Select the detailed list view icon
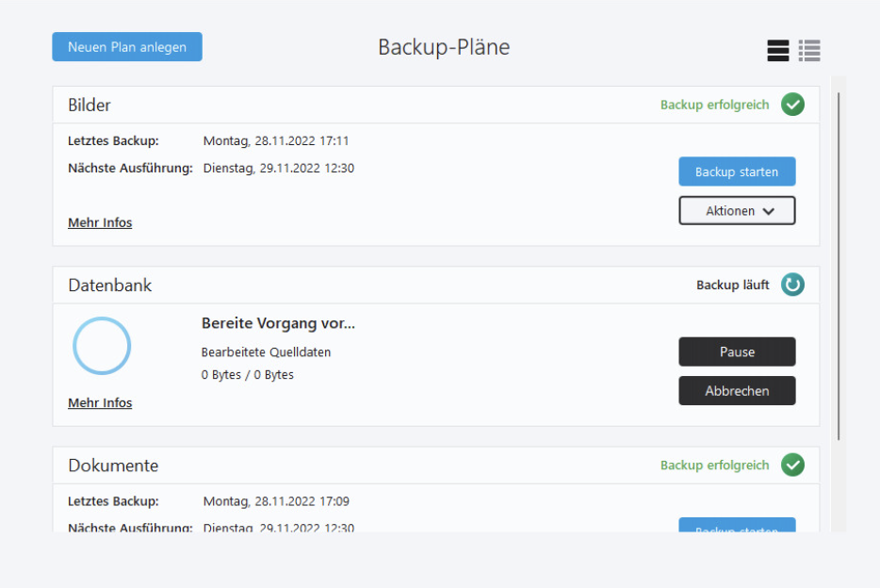880x588 pixels. pos(809,50)
